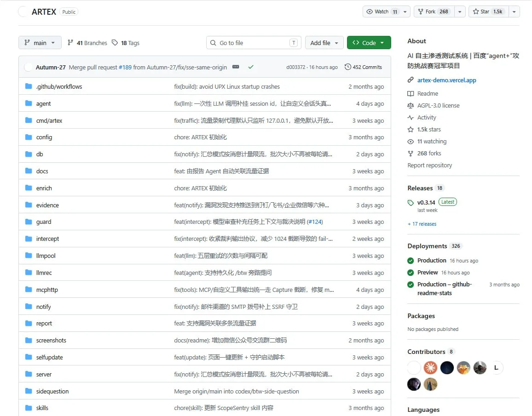
Task: Click the AGPL-3.0 license scale icon
Action: tap(411, 105)
